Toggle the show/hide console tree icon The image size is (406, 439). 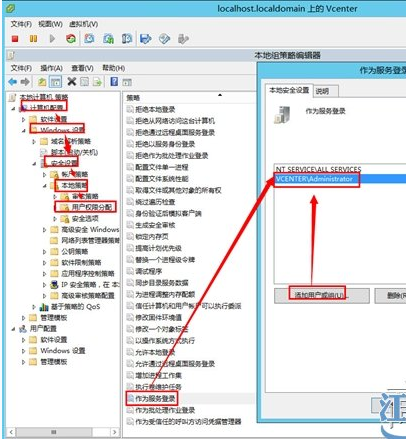coord(56,82)
